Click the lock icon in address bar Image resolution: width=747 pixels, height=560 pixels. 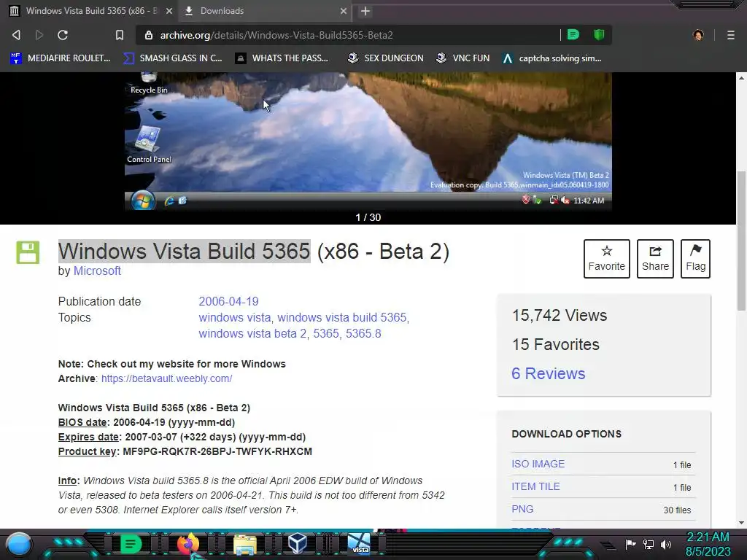pos(149,35)
